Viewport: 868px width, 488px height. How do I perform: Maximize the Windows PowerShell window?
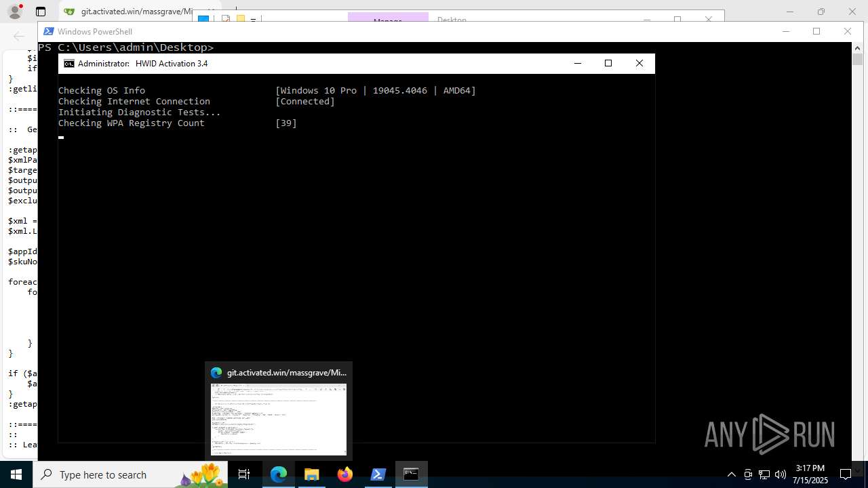tap(816, 31)
